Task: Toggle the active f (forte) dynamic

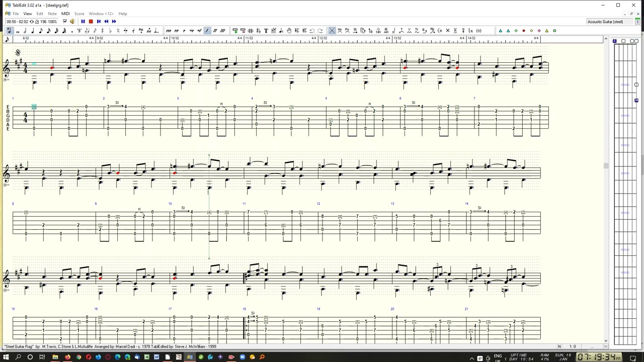Action: click(x=207, y=31)
